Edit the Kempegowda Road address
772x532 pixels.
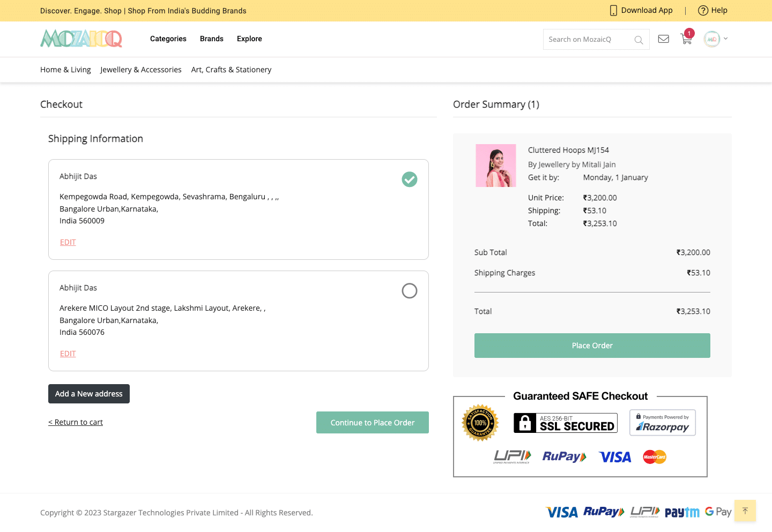(68, 242)
